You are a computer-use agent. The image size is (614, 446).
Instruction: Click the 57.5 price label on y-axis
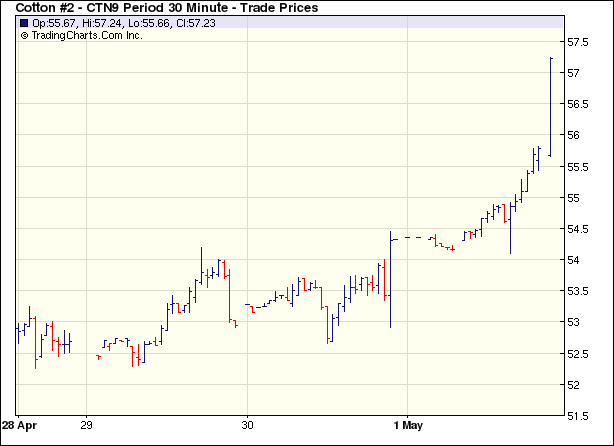point(579,42)
